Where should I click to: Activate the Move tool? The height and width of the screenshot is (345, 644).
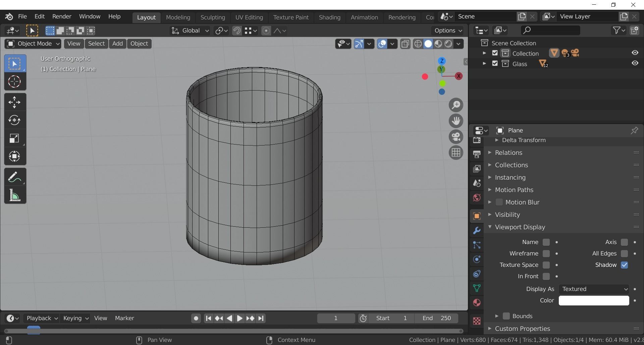pyautogui.click(x=15, y=102)
